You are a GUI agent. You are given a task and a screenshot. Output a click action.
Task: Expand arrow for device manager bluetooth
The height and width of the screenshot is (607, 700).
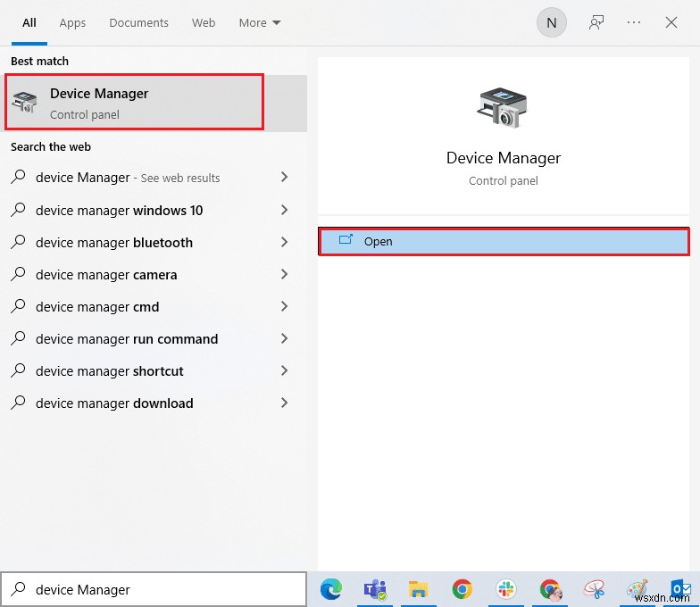click(x=284, y=242)
